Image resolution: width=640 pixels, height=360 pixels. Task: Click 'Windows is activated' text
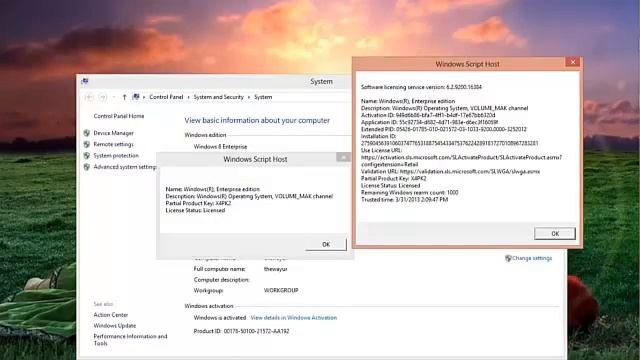point(220,318)
